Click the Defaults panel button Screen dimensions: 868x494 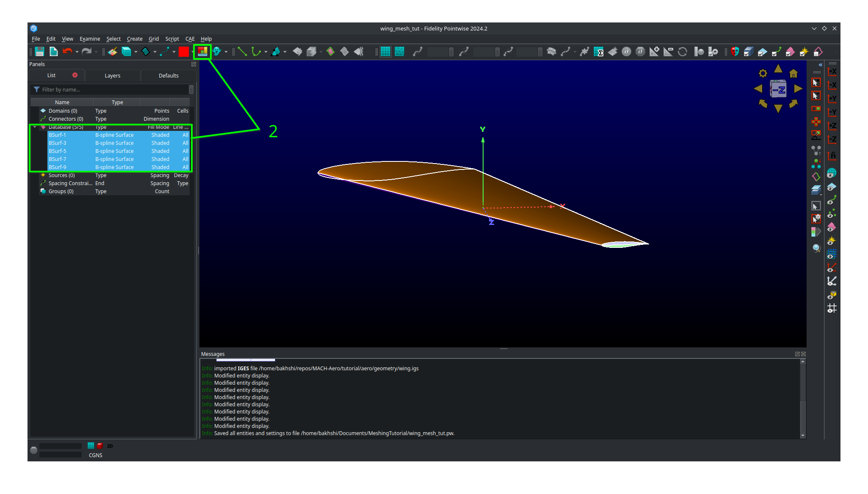[168, 75]
